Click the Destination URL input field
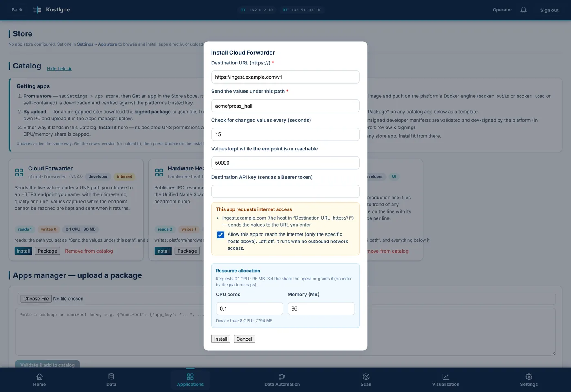The width and height of the screenshot is (571, 392). [285, 77]
